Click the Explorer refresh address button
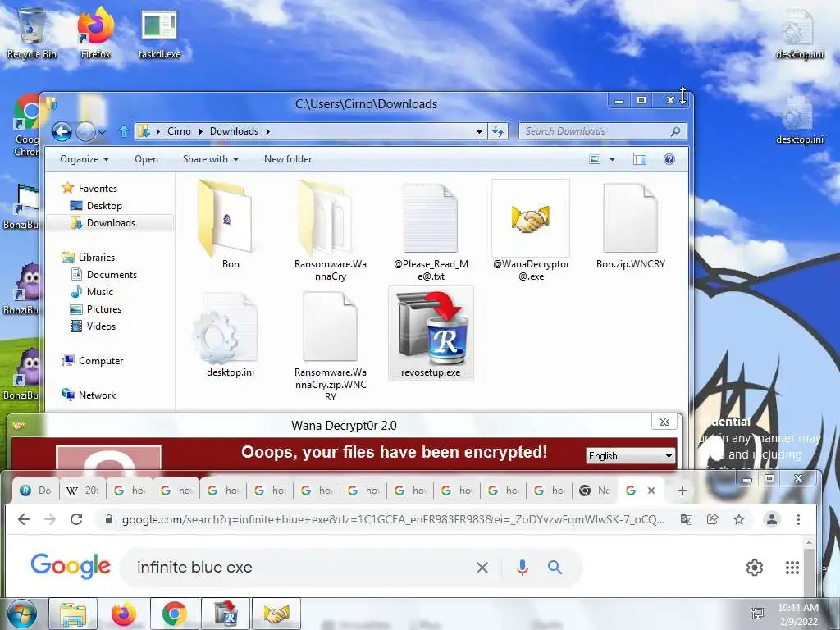Viewport: 840px width, 630px height. tap(498, 131)
